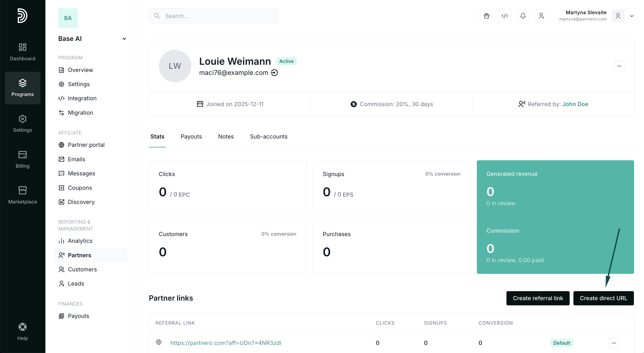Click the Create direct URL button
Screen dimensions: 644x353
[x=603, y=298]
